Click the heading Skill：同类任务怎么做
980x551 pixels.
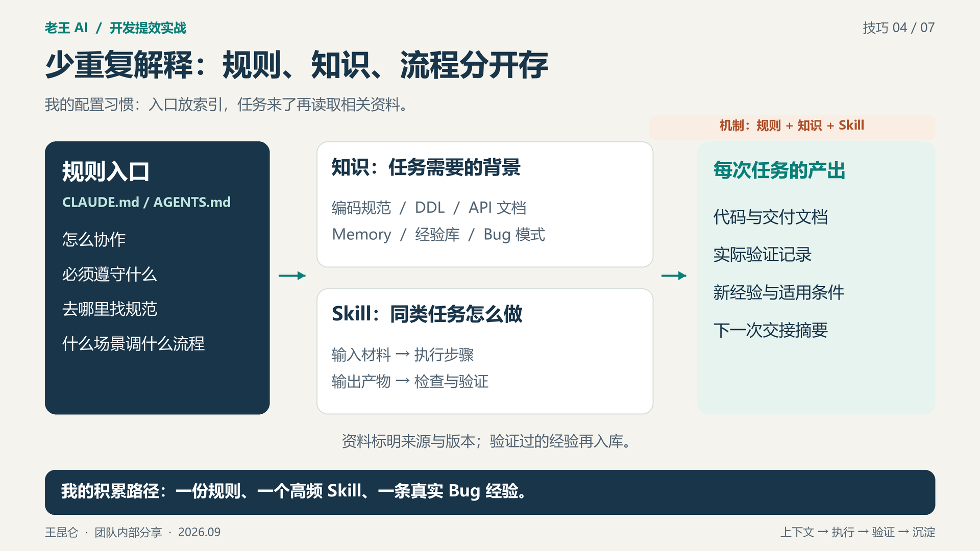(427, 314)
